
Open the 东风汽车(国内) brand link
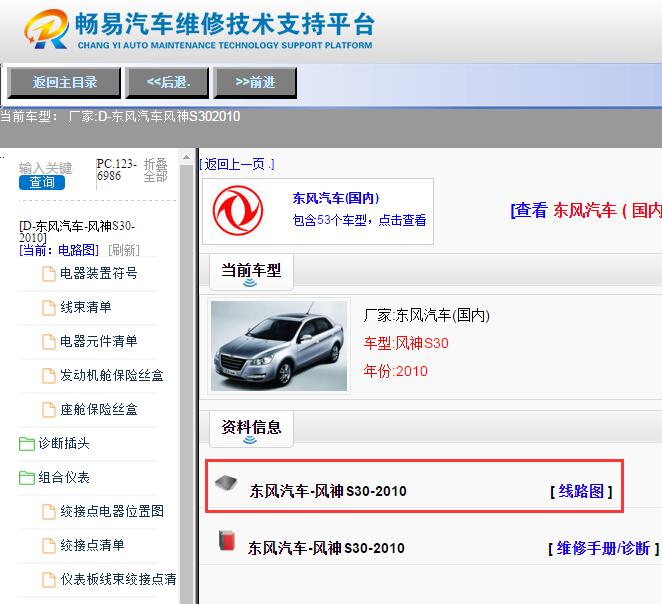point(336,198)
